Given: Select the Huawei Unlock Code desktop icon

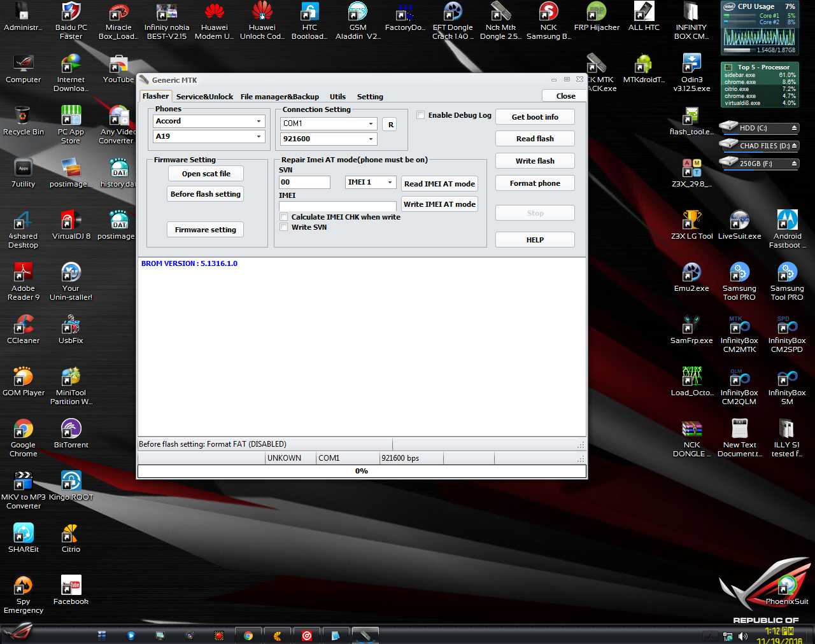Looking at the screenshot, I should pyautogui.click(x=262, y=21).
